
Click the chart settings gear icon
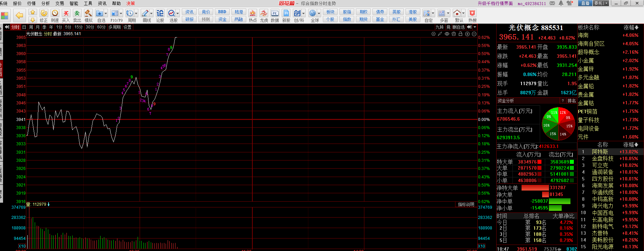(x=433, y=34)
